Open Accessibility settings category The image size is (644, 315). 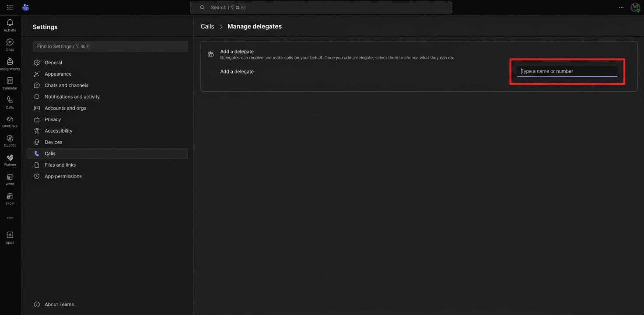tap(108, 131)
